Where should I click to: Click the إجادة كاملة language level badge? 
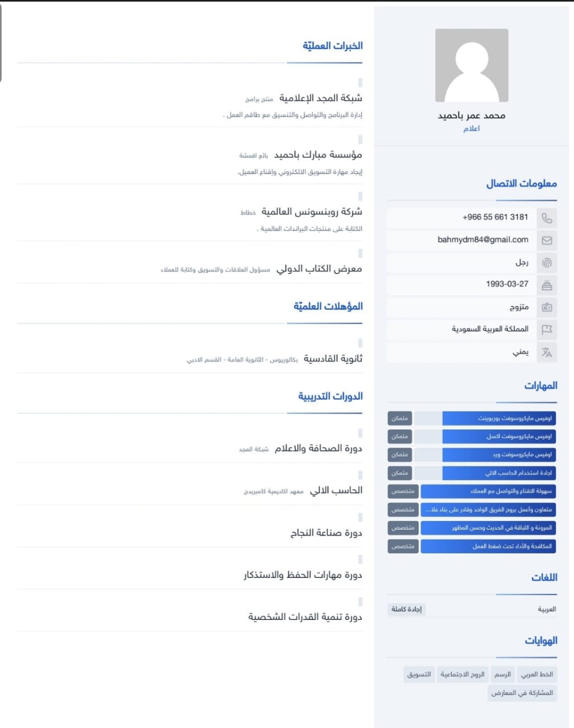[x=406, y=609]
